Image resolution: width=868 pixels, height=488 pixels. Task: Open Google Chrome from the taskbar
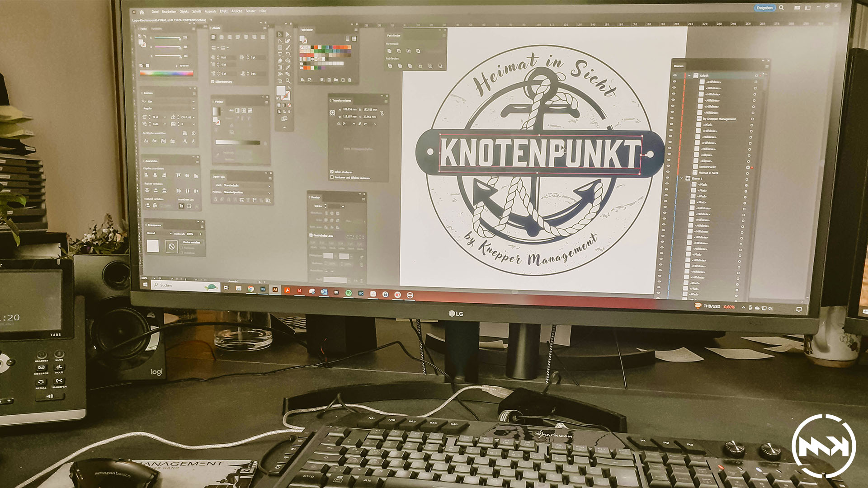point(251,289)
